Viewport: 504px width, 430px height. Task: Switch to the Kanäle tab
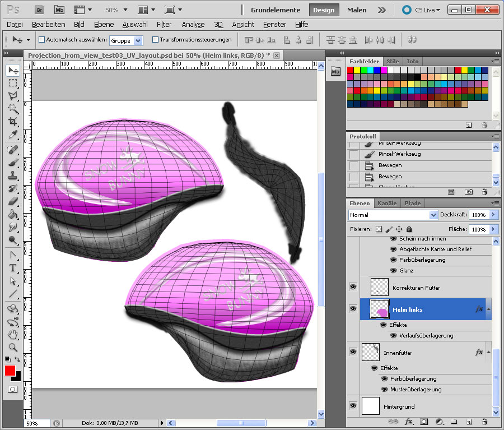tap(387, 203)
